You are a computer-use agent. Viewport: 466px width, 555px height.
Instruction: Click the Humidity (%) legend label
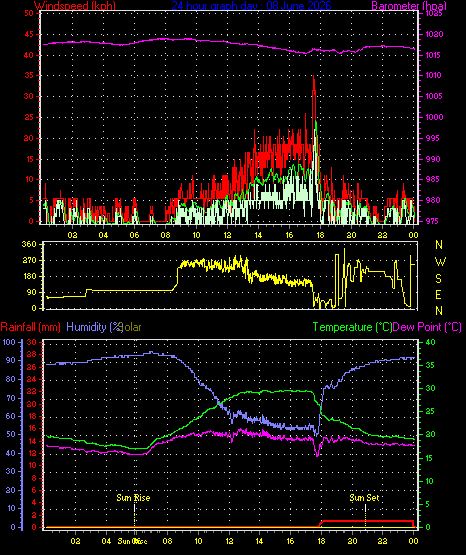(x=94, y=327)
